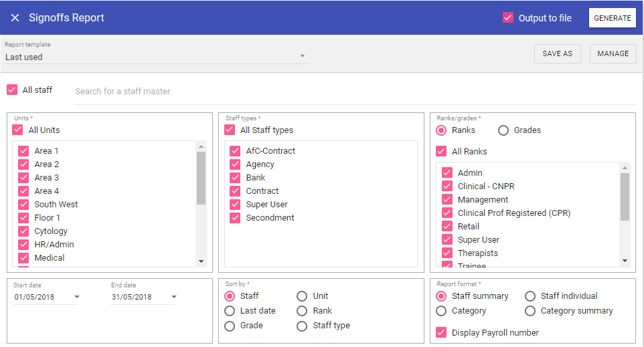Uncheck the All staff checkbox

point(12,90)
